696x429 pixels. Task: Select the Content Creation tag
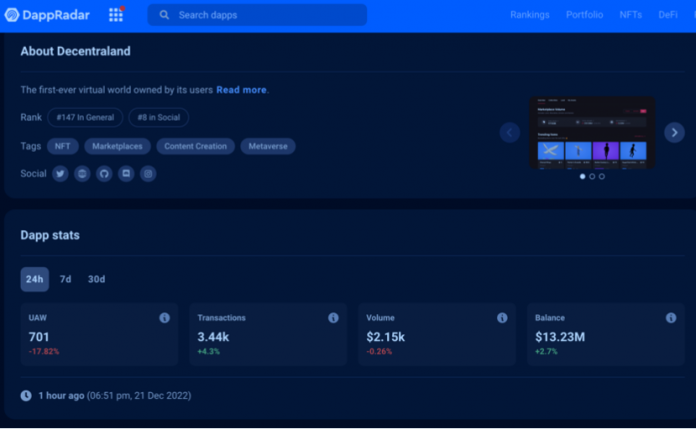tap(195, 146)
